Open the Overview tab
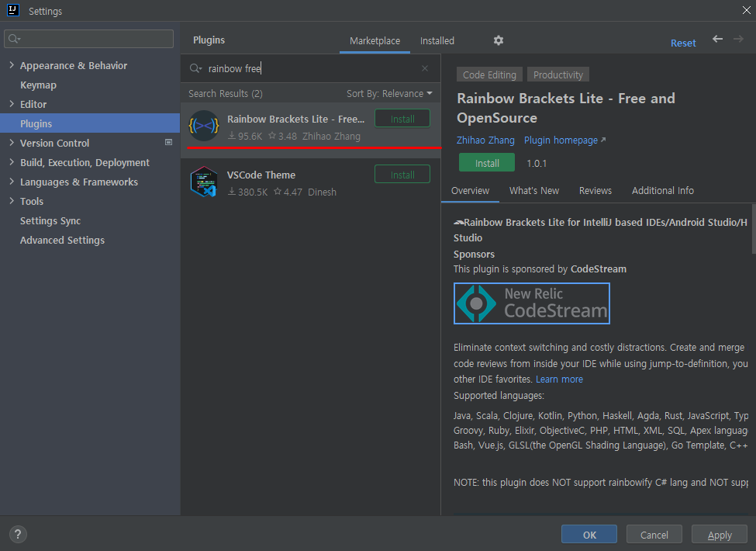Viewport: 756px width, 551px height. coord(470,191)
